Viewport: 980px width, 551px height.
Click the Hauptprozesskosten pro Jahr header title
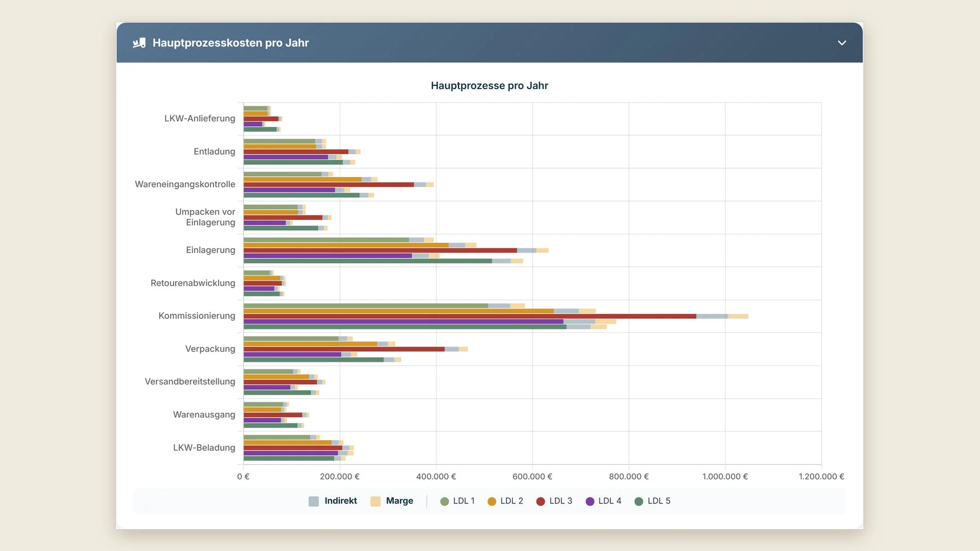click(231, 43)
